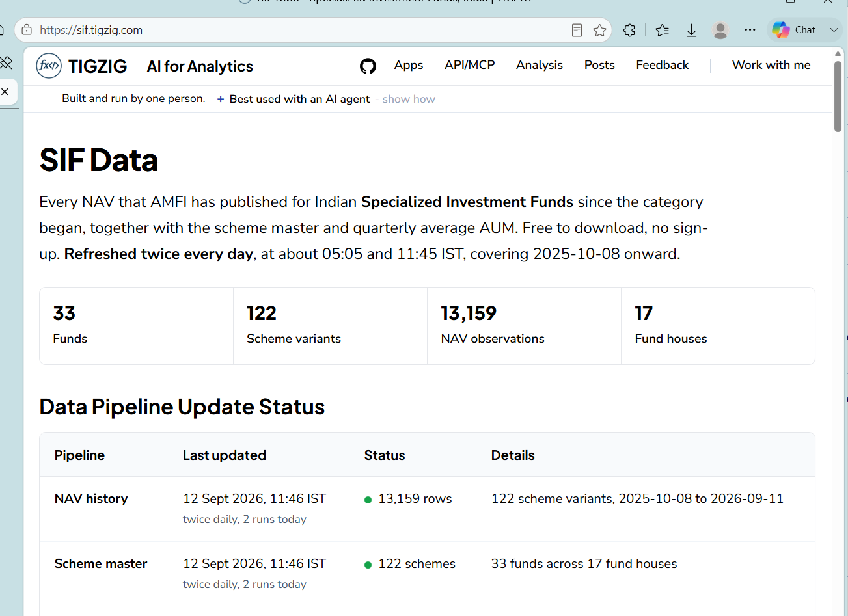Click the TIGZIG brand name

(x=98, y=66)
